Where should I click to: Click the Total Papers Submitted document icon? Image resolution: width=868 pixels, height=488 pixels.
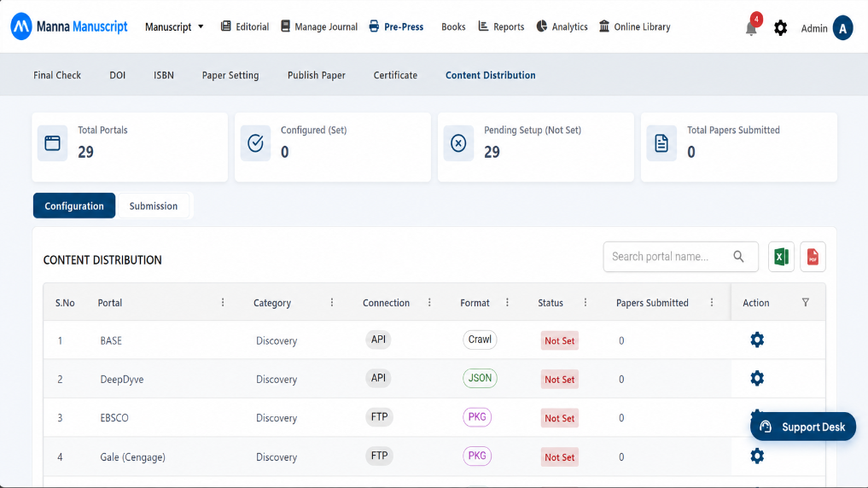click(x=661, y=143)
